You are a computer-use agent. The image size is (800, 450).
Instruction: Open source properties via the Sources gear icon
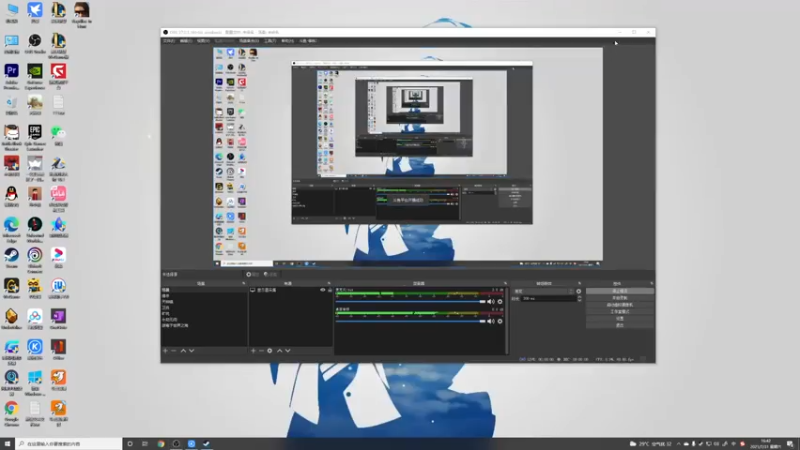[270, 351]
